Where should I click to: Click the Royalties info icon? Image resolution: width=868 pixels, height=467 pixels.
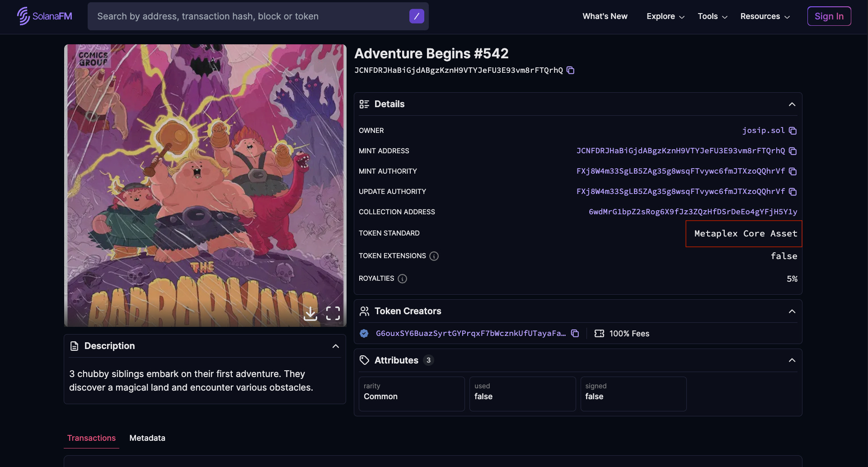(402, 279)
